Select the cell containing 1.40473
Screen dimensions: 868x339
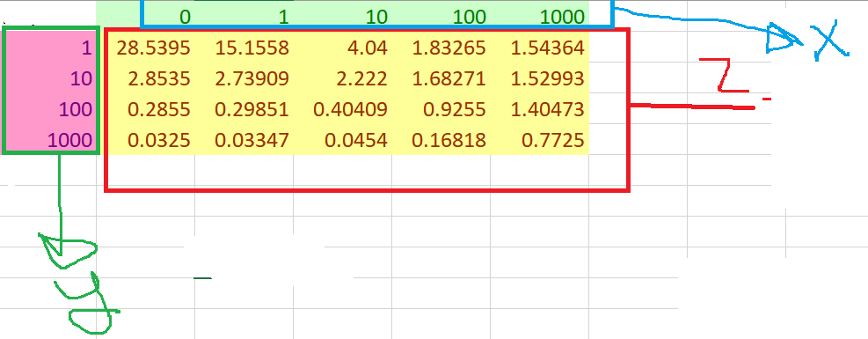pos(540,109)
